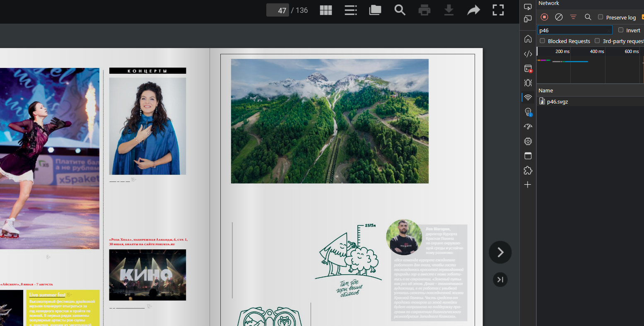Click the magnifier search icon in viewer toolbar

click(400, 10)
